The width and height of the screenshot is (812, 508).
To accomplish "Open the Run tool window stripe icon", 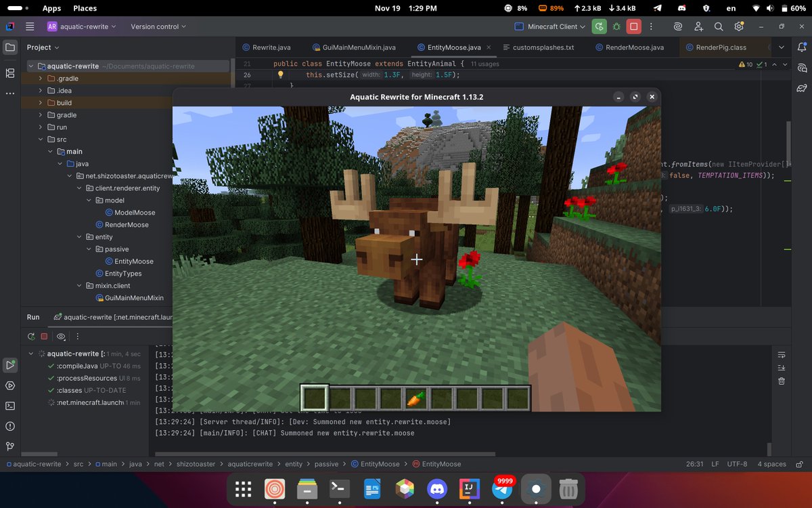I will tap(9, 364).
